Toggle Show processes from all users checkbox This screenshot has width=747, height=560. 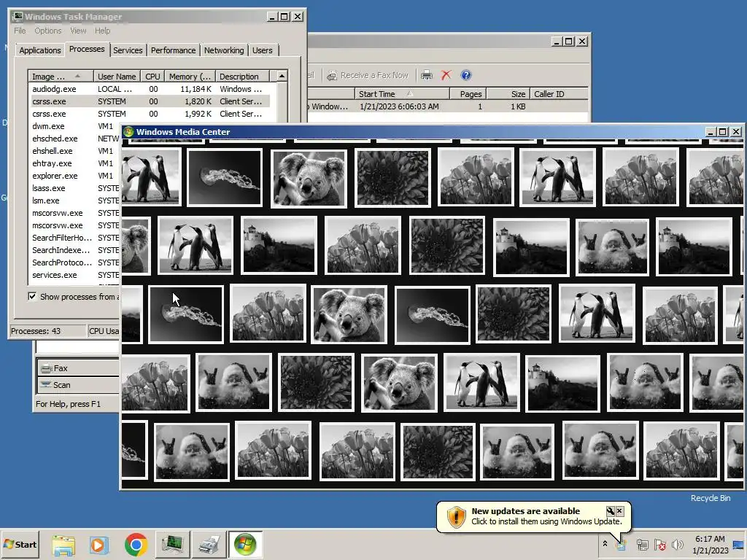pos(32,297)
